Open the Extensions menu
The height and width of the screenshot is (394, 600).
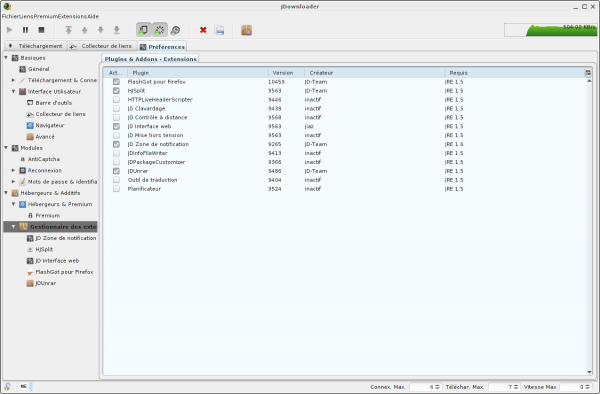tap(72, 16)
